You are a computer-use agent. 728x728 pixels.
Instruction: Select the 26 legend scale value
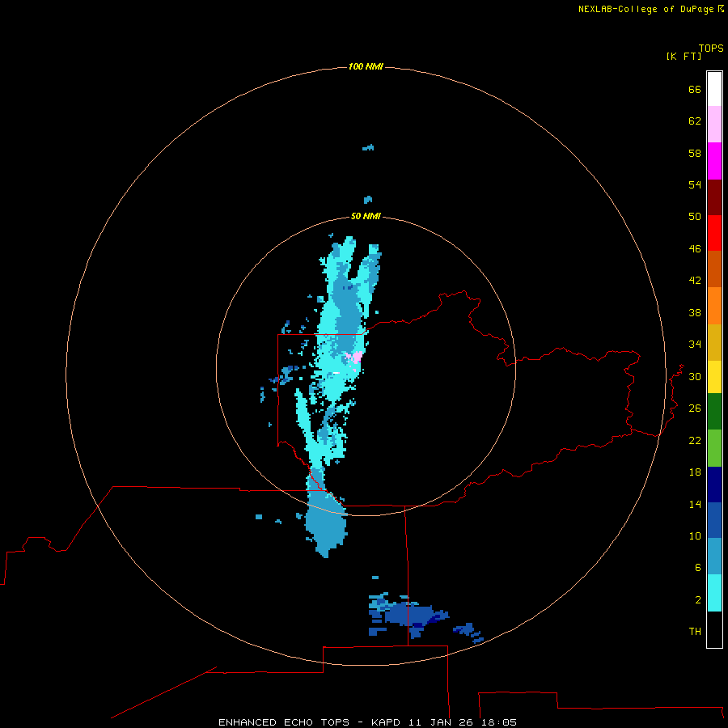pos(695,408)
